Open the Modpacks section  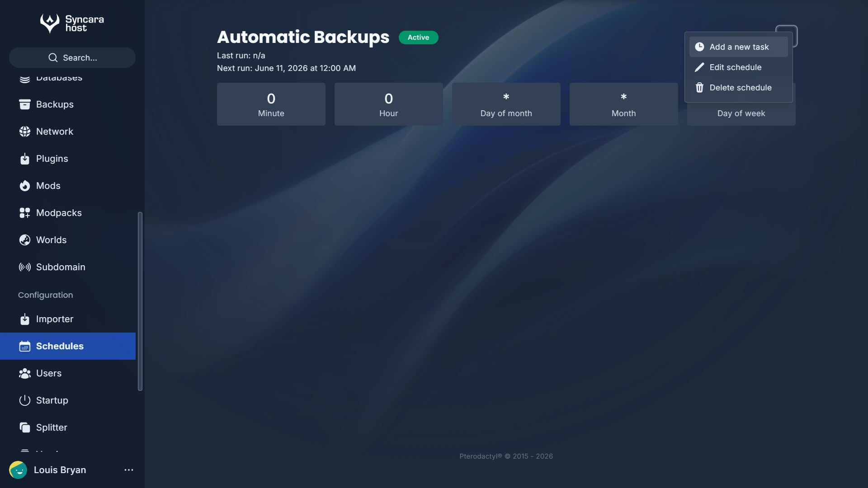click(x=68, y=213)
